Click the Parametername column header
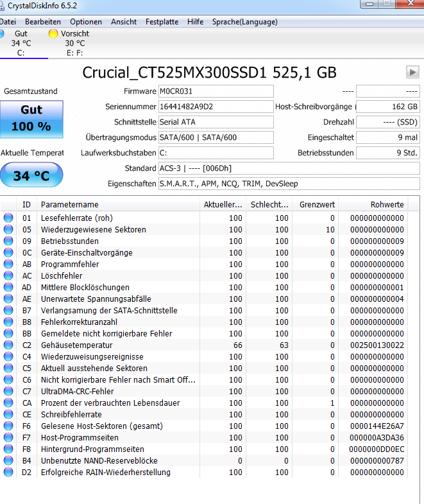The width and height of the screenshot is (424, 504). coord(118,204)
